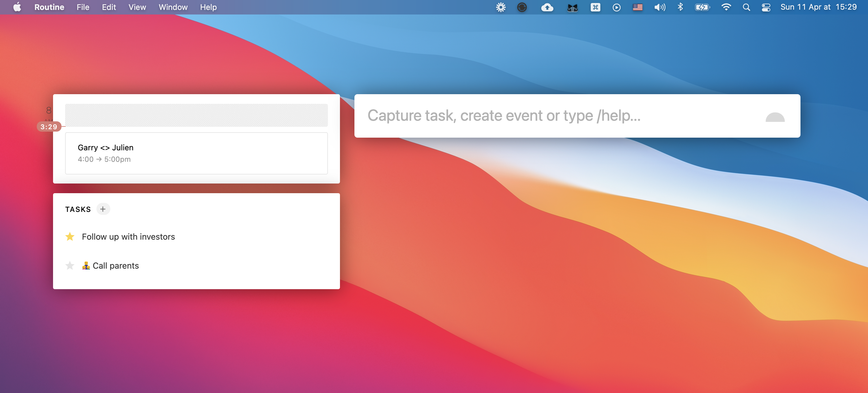The image size is (868, 393).
Task: Open the Window menu
Action: [x=173, y=7]
